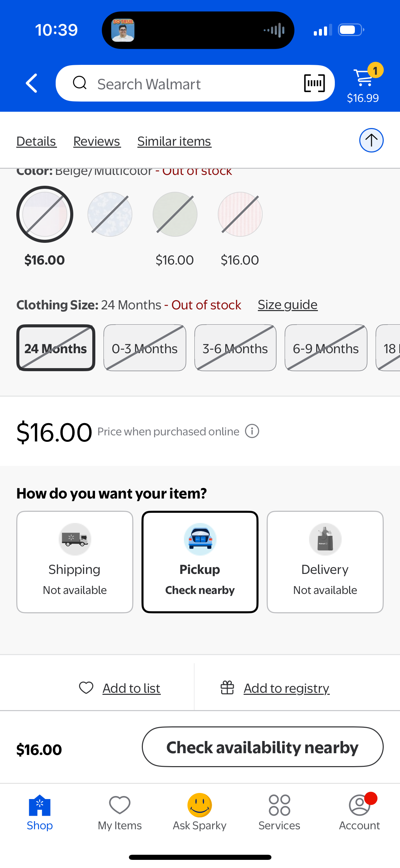400x868 pixels.
Task: Select the 0-3 Months size option
Action: 145,348
